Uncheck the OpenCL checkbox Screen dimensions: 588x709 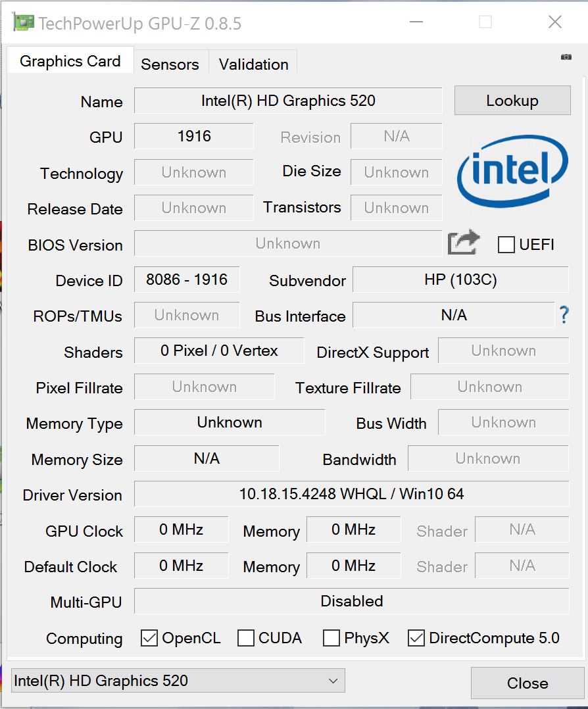click(x=150, y=638)
